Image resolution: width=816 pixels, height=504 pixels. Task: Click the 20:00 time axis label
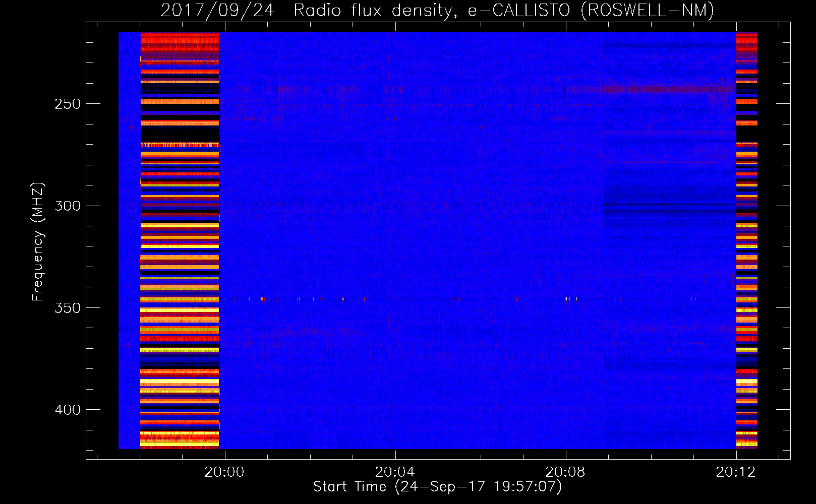click(224, 472)
